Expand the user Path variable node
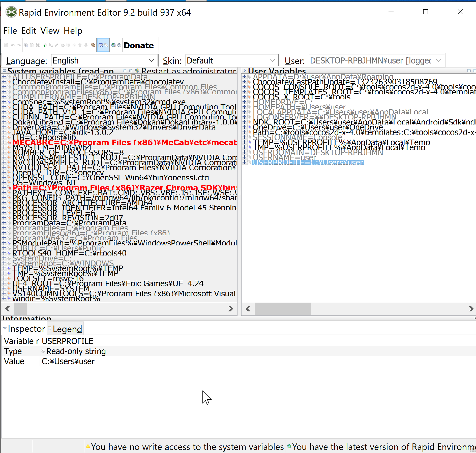 click(x=244, y=132)
